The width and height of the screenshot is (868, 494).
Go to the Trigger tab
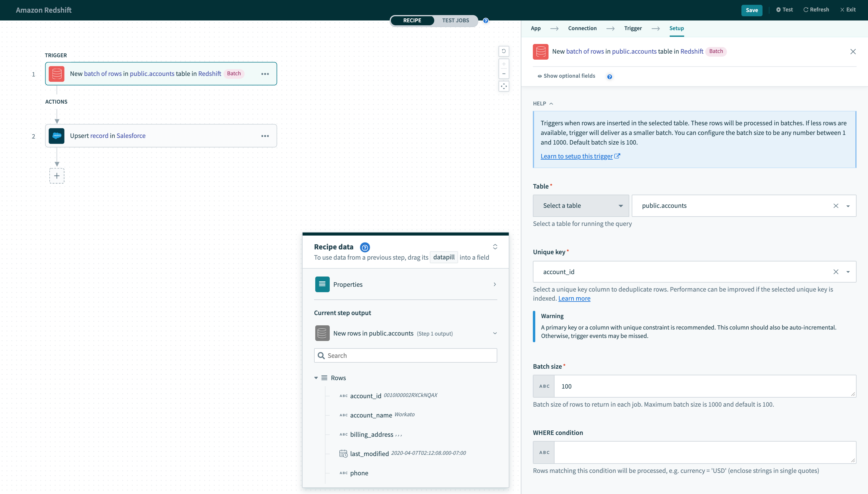(633, 28)
